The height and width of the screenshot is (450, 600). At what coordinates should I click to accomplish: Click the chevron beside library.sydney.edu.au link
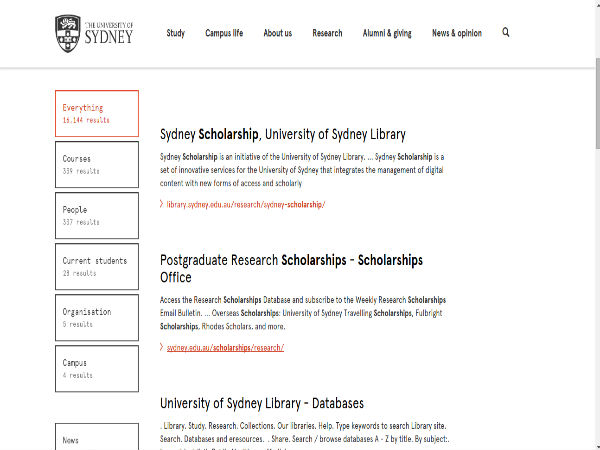(161, 204)
